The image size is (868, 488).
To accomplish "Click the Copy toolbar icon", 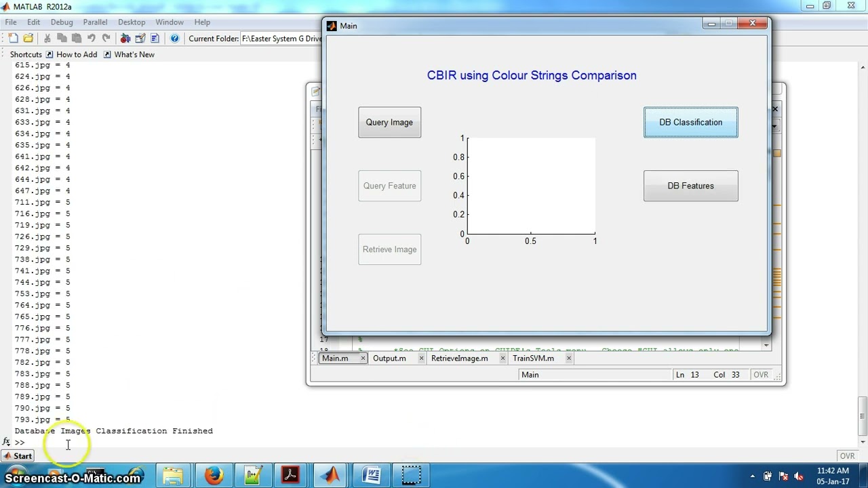I will pos(62,39).
